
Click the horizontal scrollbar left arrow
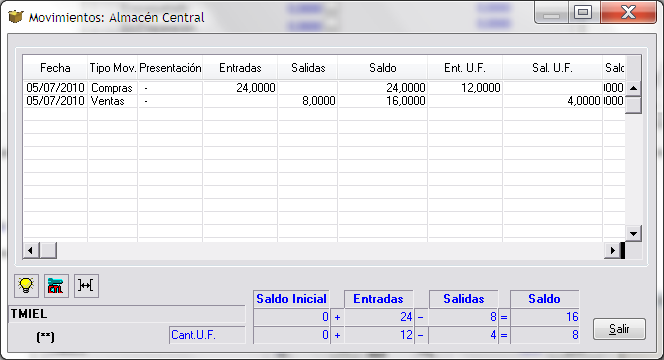(30, 250)
